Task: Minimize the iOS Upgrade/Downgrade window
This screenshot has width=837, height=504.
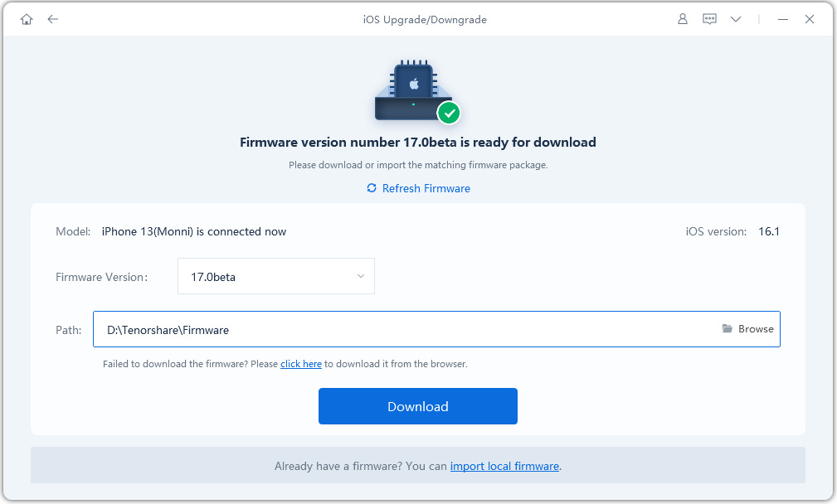Action: tap(782, 19)
